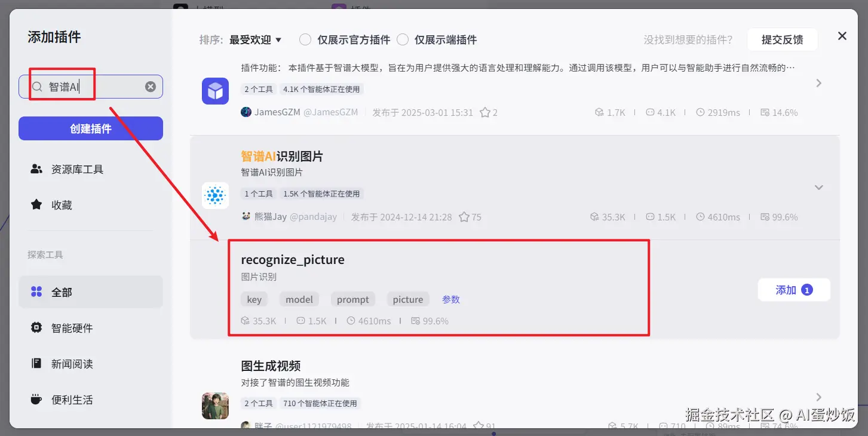Expand the 图生成视频 plugin chevron
868x436 pixels.
coord(819,397)
